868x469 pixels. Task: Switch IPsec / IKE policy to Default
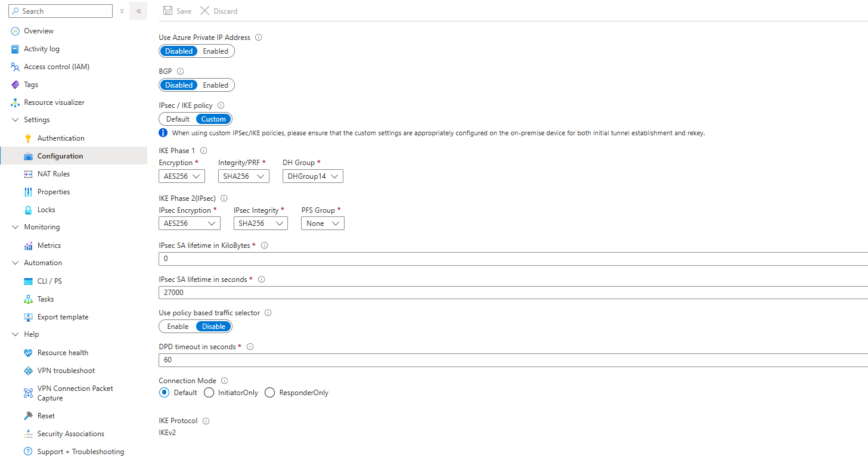point(178,119)
